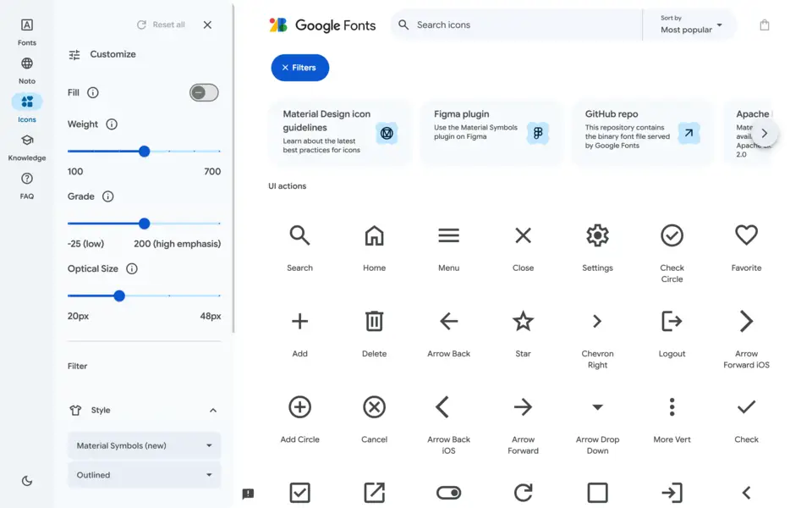Choose the Add plus icon
The height and width of the screenshot is (508, 812).
point(299,322)
